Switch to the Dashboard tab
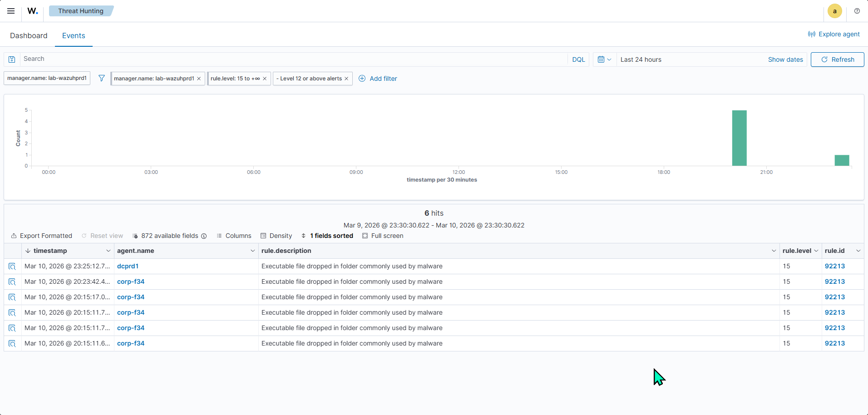 click(29, 35)
